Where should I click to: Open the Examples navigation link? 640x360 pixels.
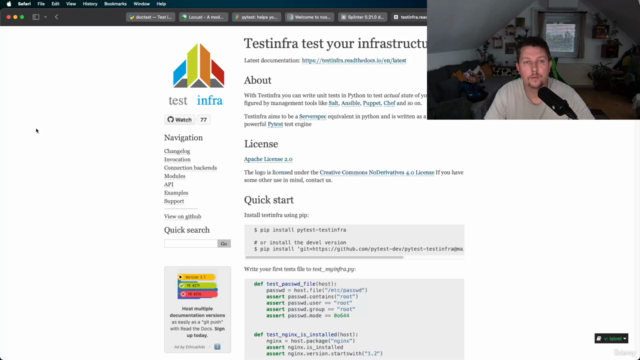tap(176, 193)
